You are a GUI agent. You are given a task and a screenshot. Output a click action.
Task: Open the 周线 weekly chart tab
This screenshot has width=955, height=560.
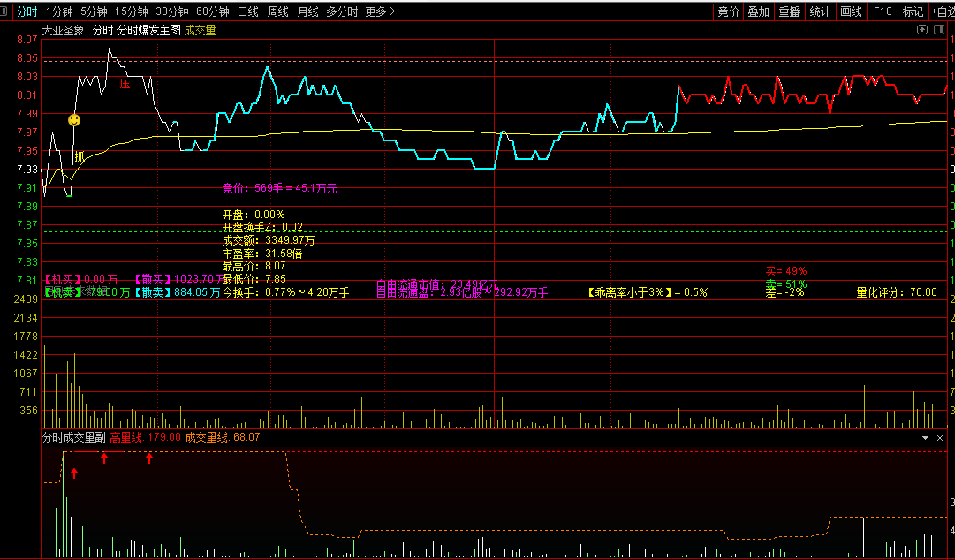pos(277,11)
